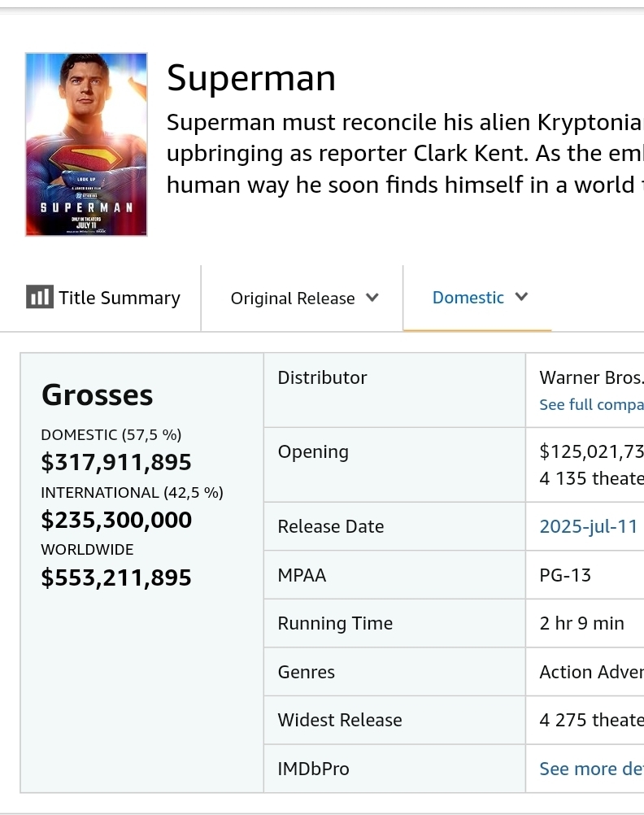This screenshot has width=644, height=815.
Task: Click the Superman title heading
Action: point(251,79)
